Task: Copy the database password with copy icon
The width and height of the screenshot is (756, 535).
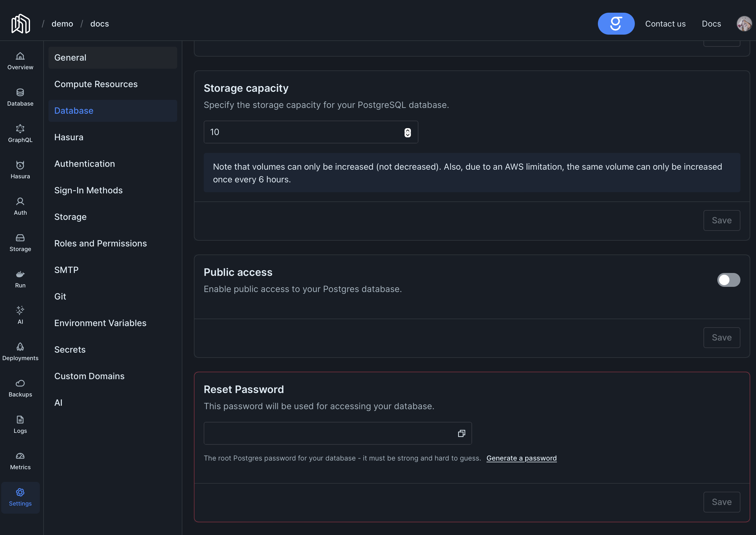Action: (x=461, y=433)
